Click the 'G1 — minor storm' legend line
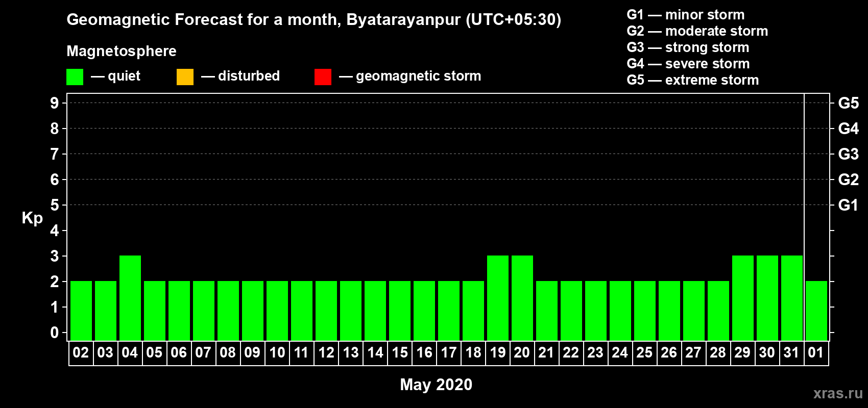 [686, 15]
